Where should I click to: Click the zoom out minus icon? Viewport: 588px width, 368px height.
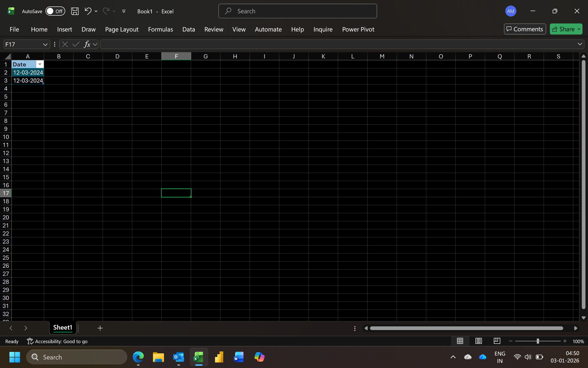tap(511, 341)
